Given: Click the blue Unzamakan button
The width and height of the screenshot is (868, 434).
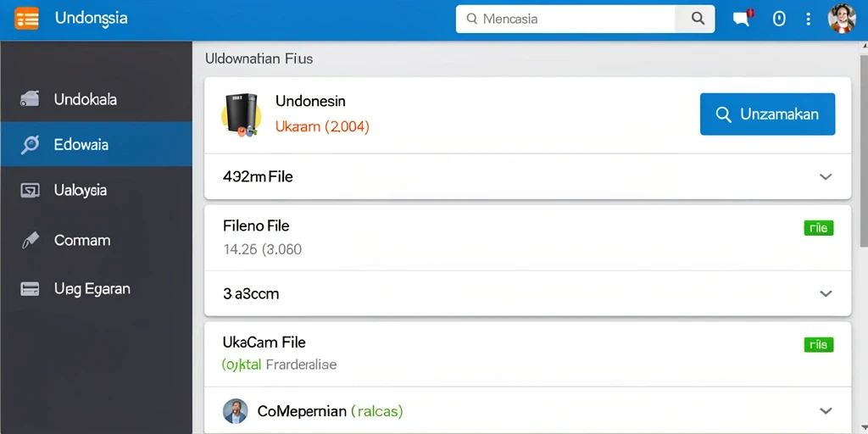Looking at the screenshot, I should click(x=767, y=114).
